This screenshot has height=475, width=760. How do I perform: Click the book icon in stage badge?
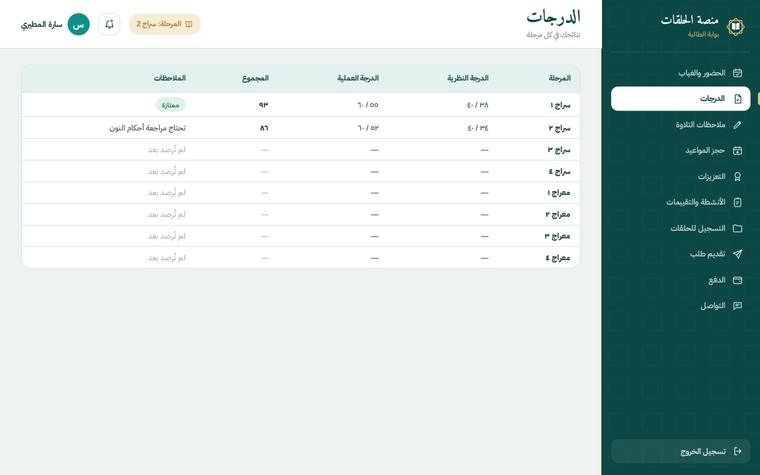[x=189, y=24]
